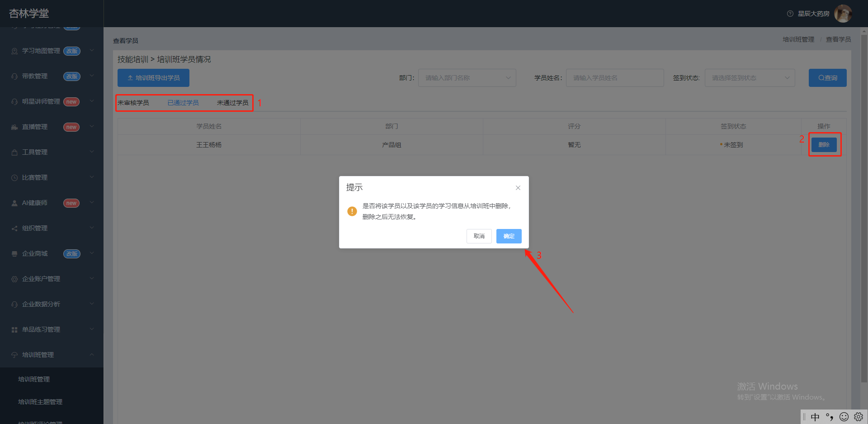868x424 pixels.
Task: Click the page vertical scrollbar
Action: 864,208
